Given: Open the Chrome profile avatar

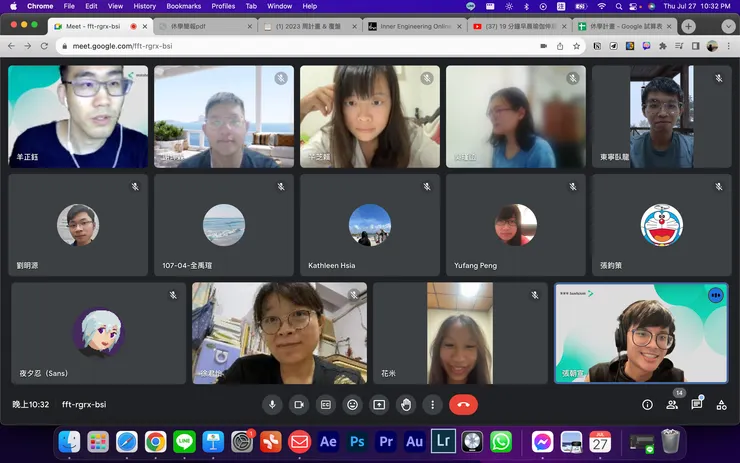Looking at the screenshot, I should 712,46.
